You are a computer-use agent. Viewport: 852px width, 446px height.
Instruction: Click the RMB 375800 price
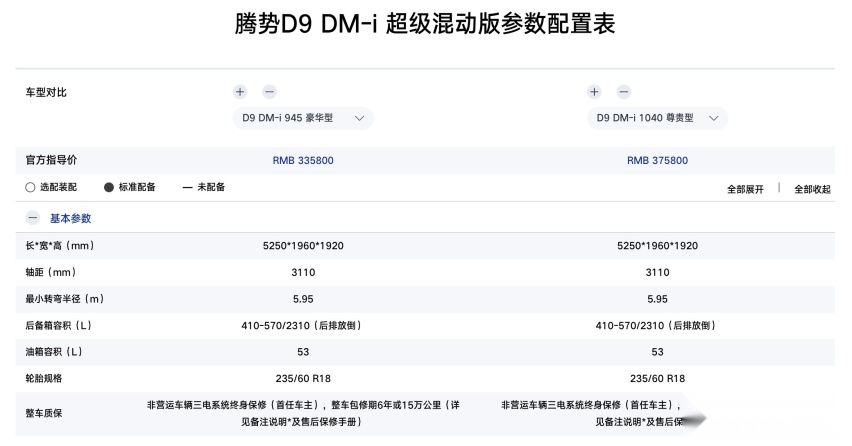pyautogui.click(x=657, y=160)
